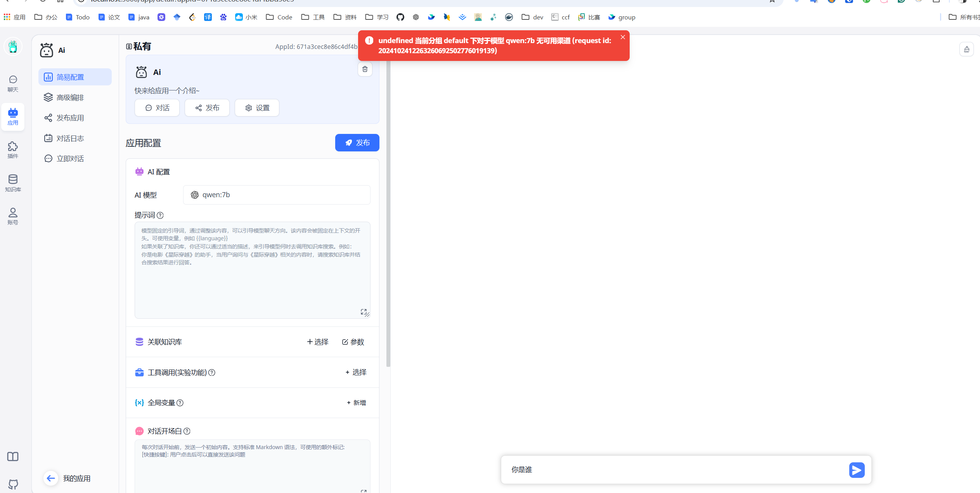Send the chat message with arrow button
Image resolution: width=980 pixels, height=493 pixels.
(x=857, y=470)
